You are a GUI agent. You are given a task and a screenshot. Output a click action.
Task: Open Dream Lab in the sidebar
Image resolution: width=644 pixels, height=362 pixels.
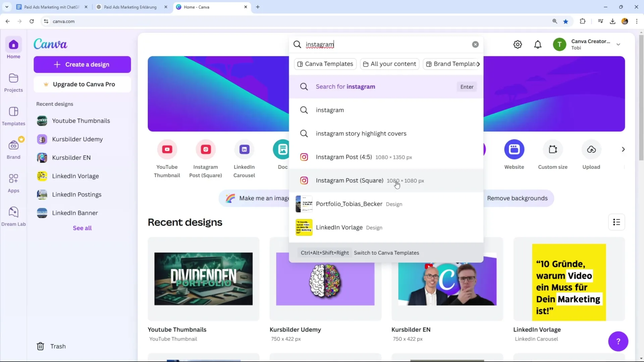13,217
